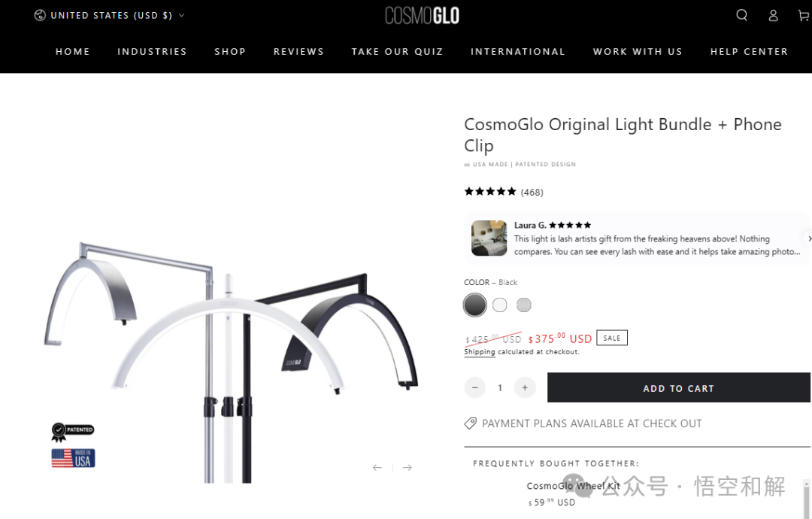Open the Industries menu item
The width and height of the screenshot is (812, 519).
click(x=152, y=52)
